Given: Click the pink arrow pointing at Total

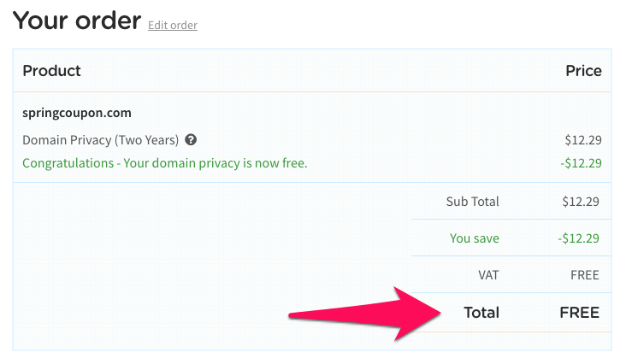Looking at the screenshot, I should pyautogui.click(x=364, y=314).
